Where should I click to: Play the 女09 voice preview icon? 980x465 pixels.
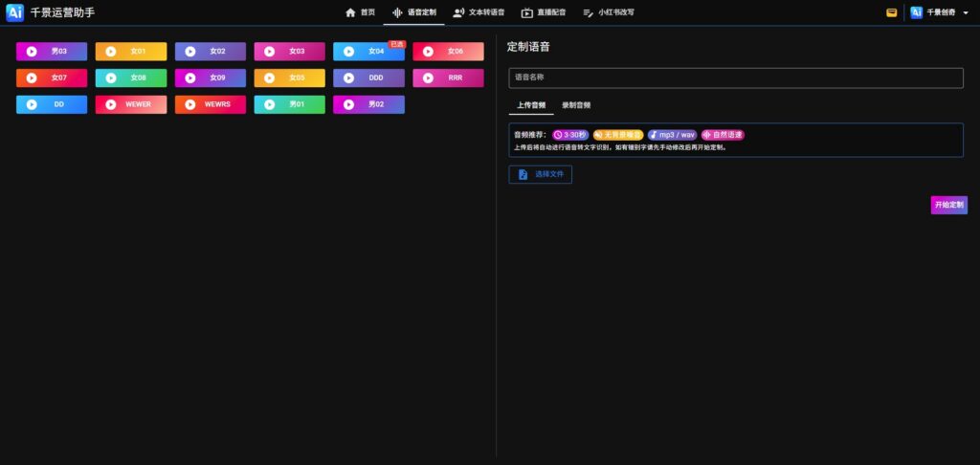point(190,78)
